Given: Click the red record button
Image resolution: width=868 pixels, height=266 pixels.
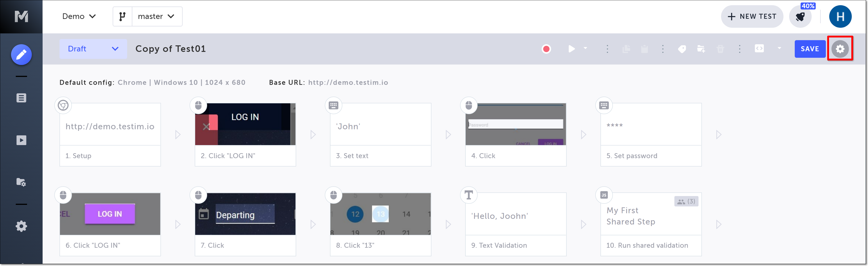Looking at the screenshot, I should click(546, 49).
